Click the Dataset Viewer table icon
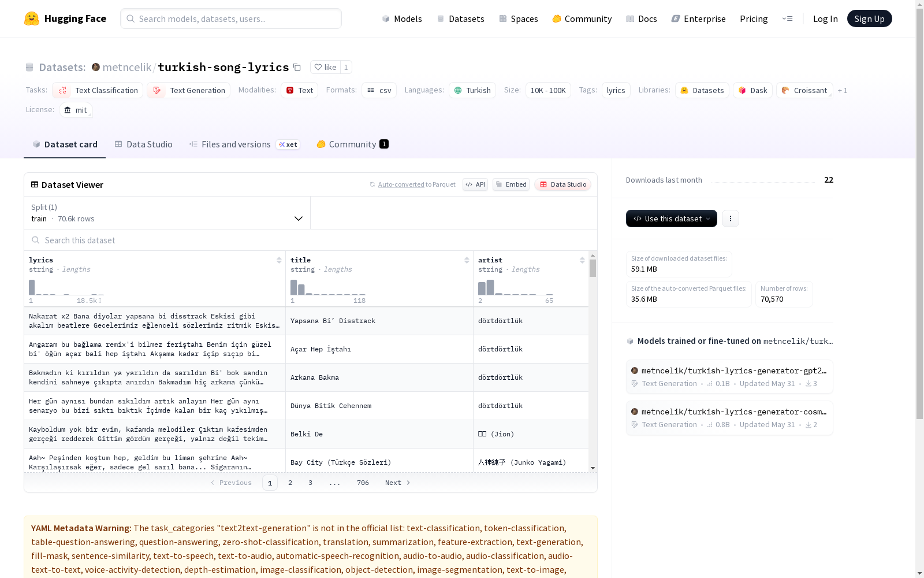 point(35,184)
